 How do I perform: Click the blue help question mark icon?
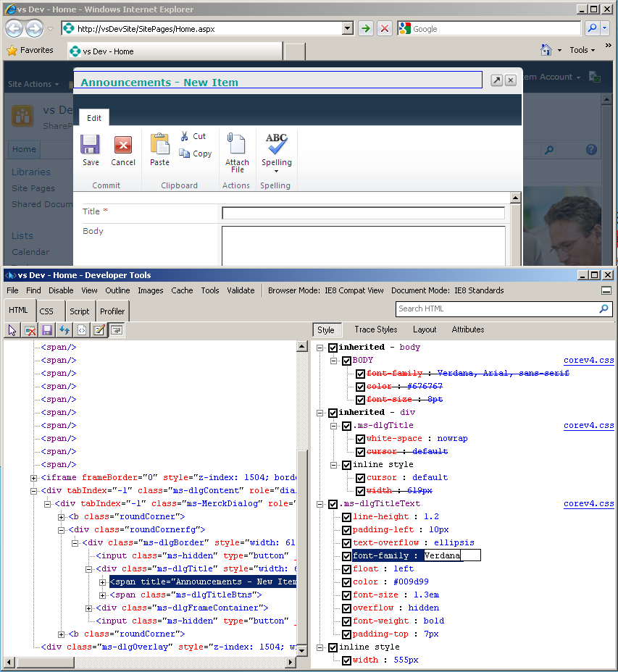click(591, 150)
